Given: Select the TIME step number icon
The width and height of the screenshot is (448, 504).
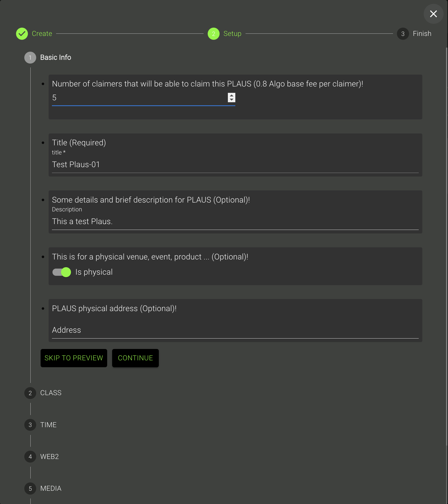Looking at the screenshot, I should [30, 425].
